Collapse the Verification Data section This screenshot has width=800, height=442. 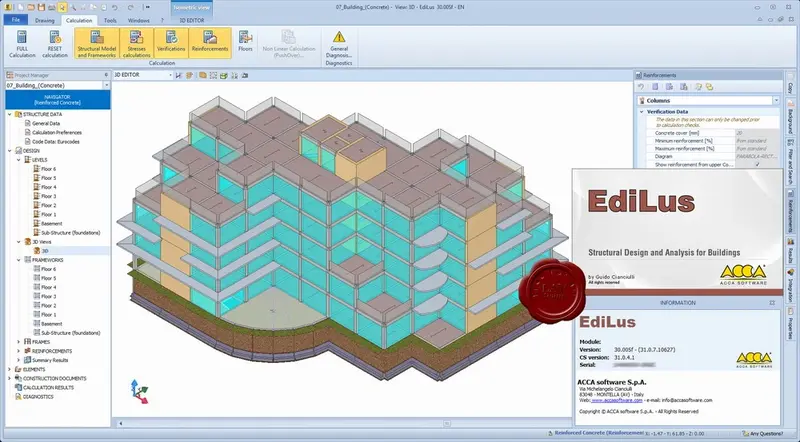click(642, 111)
